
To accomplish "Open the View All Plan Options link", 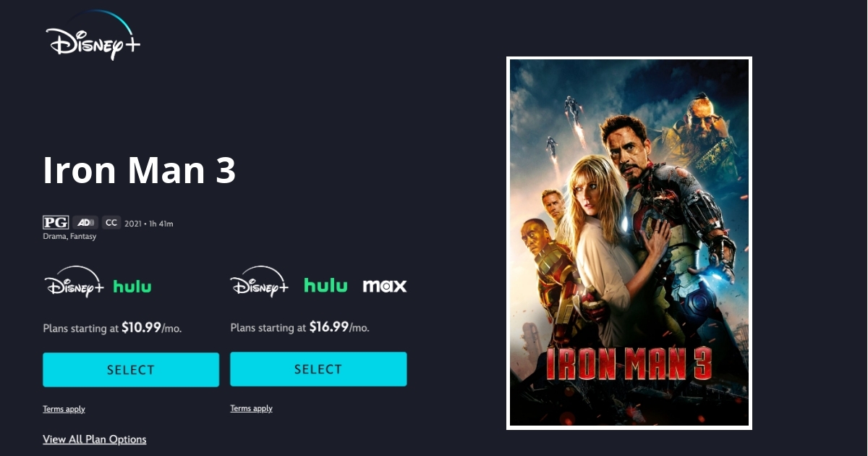I will [x=95, y=439].
